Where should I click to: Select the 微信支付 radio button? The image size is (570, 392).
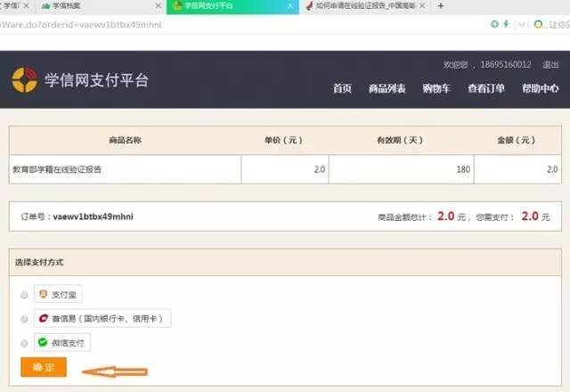coord(24,343)
